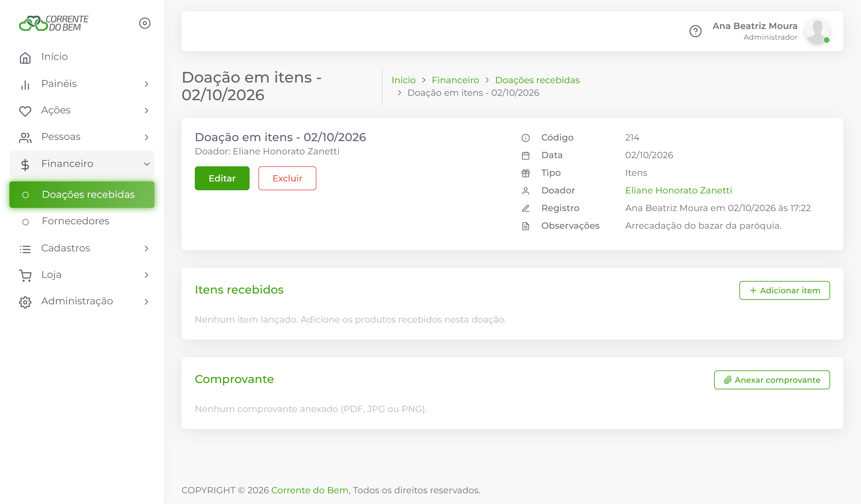This screenshot has width=861, height=504.
Task: Click the Administração gear icon
Action: coord(25,302)
